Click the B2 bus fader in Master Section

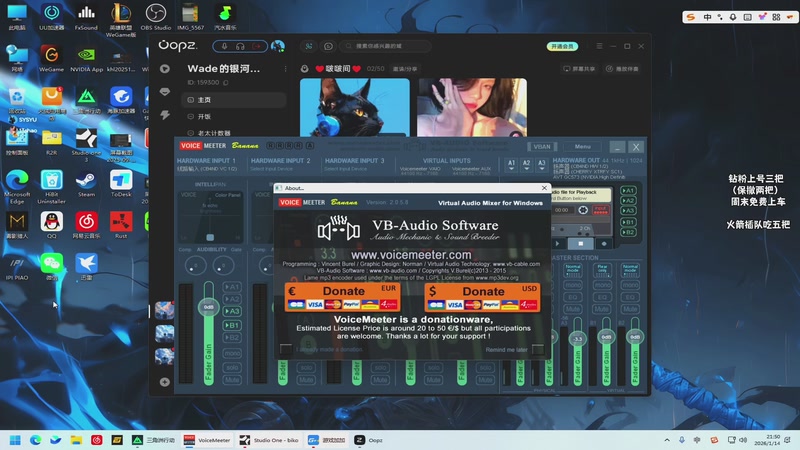635,337
